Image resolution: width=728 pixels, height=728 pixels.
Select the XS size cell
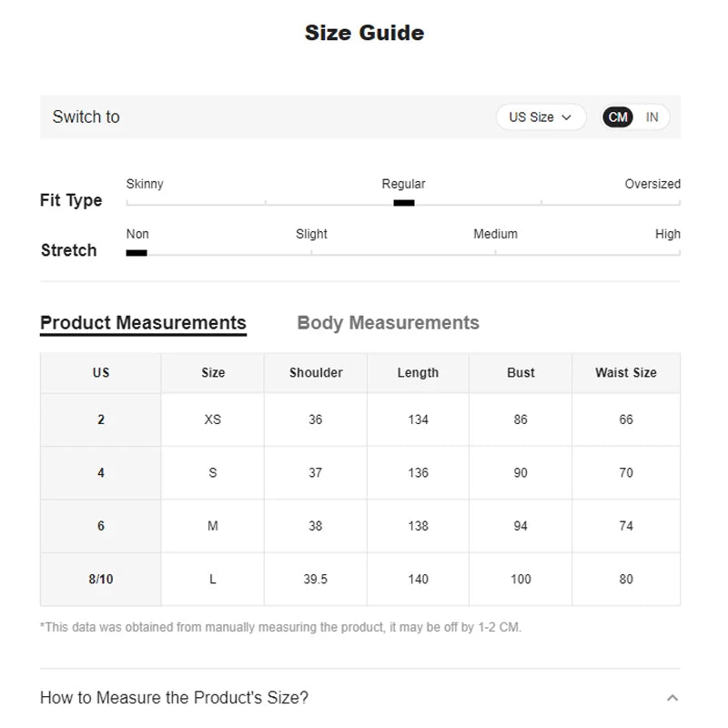[x=213, y=420]
